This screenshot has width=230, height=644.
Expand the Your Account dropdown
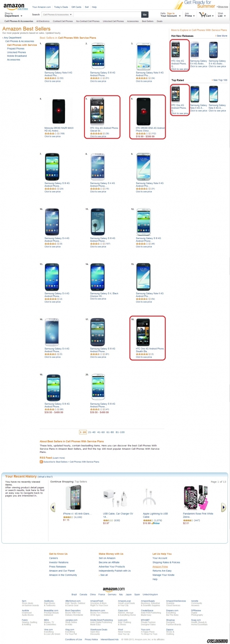[x=169, y=15]
